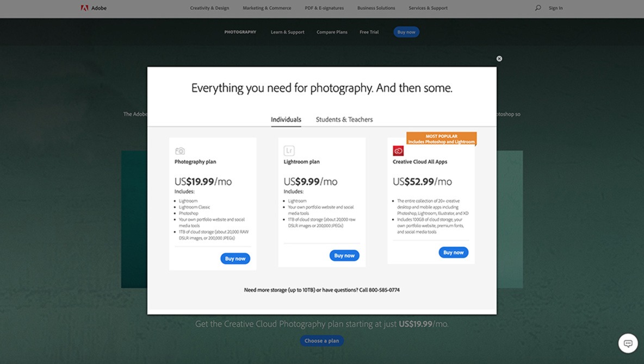Image resolution: width=644 pixels, height=364 pixels.
Task: Click 'Get the Creative Cloud Photography plan' text
Action: (x=321, y=324)
